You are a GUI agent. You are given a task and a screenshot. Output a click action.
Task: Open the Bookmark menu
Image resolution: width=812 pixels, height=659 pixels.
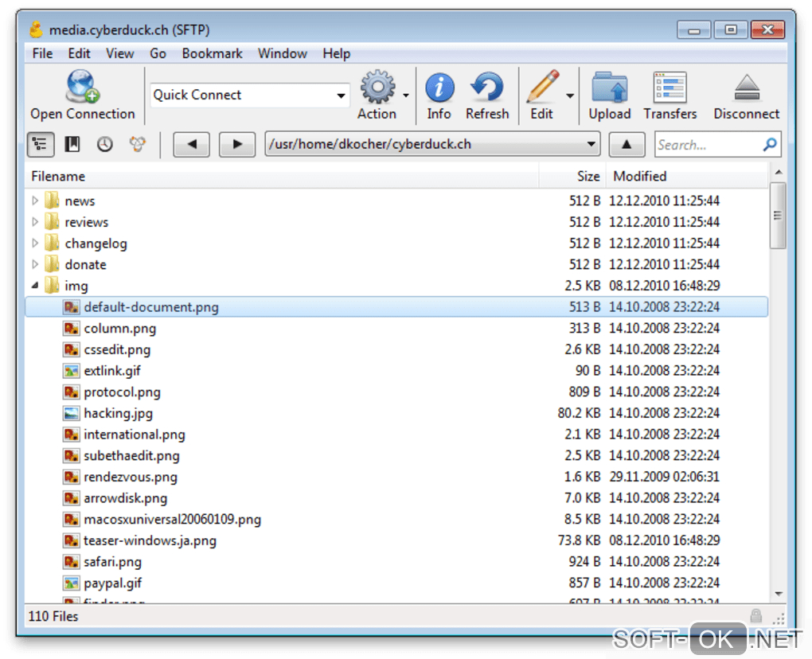coord(213,53)
